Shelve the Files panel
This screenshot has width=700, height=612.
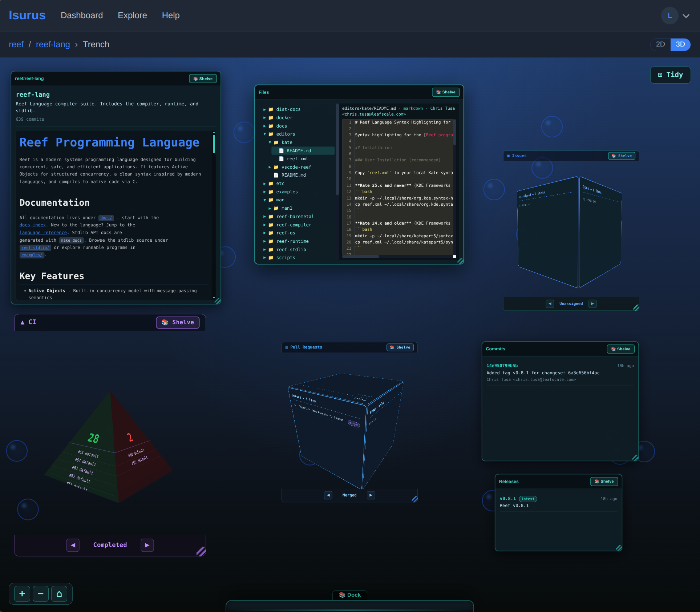[x=446, y=92]
